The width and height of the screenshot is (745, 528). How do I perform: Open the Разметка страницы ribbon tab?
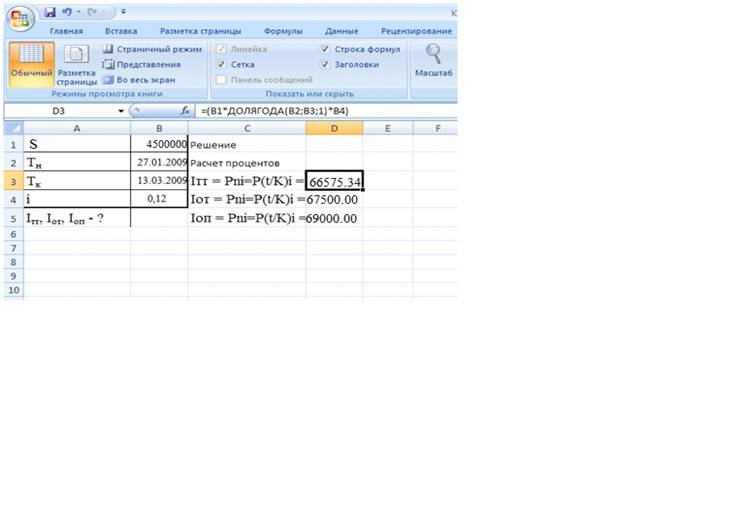201,31
